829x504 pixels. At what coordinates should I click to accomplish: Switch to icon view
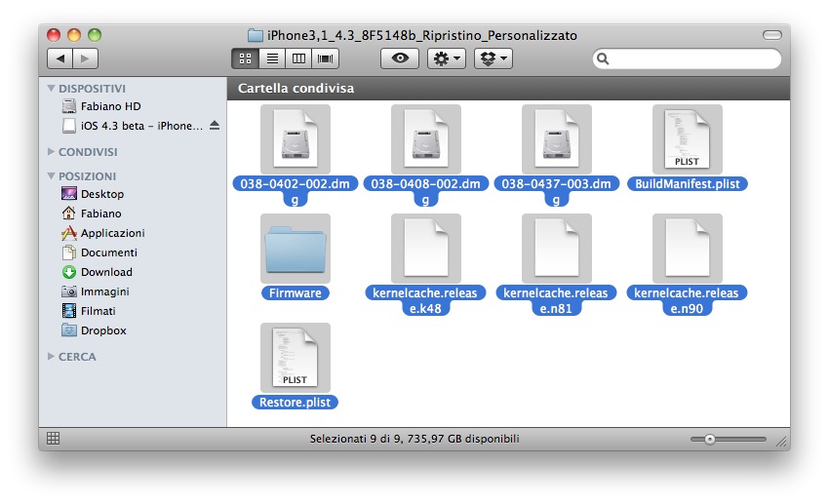point(246,58)
